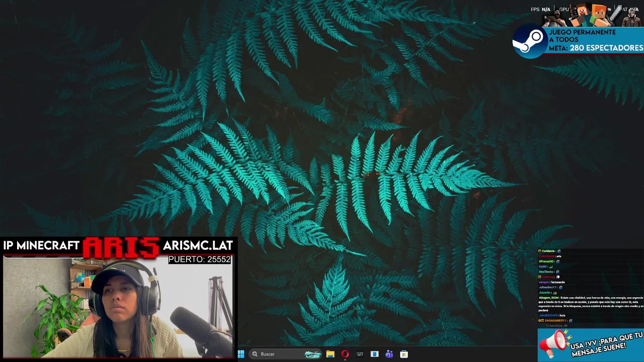644x362 pixels.
Task: Click the 'JUEGO PERMANENTE A TODOS' banner text
Action: (582, 36)
